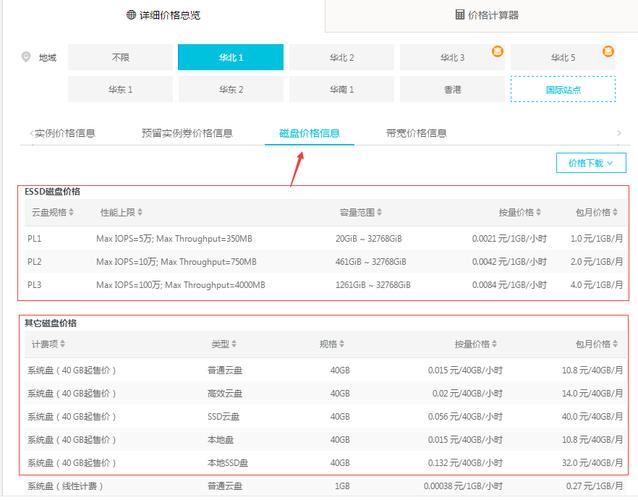Click the 其它磁盘价格 heading
Image resolution: width=638 pixels, height=500 pixels.
click(x=50, y=323)
